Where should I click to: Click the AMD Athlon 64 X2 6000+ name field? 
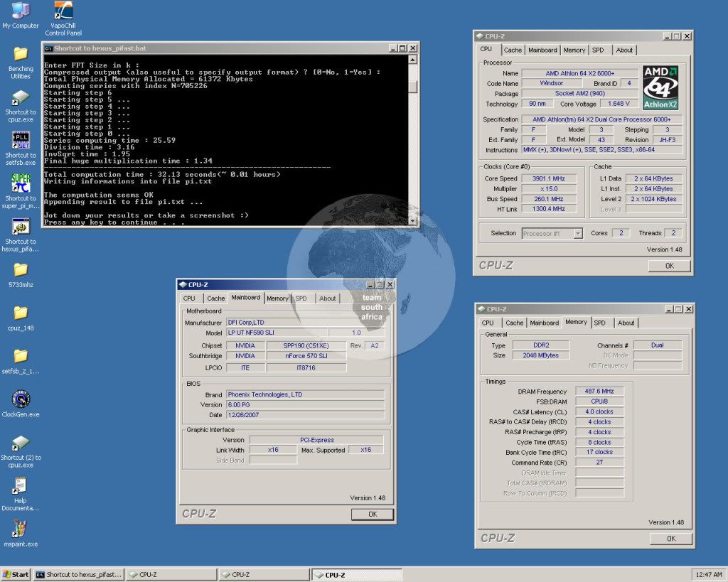click(x=580, y=73)
